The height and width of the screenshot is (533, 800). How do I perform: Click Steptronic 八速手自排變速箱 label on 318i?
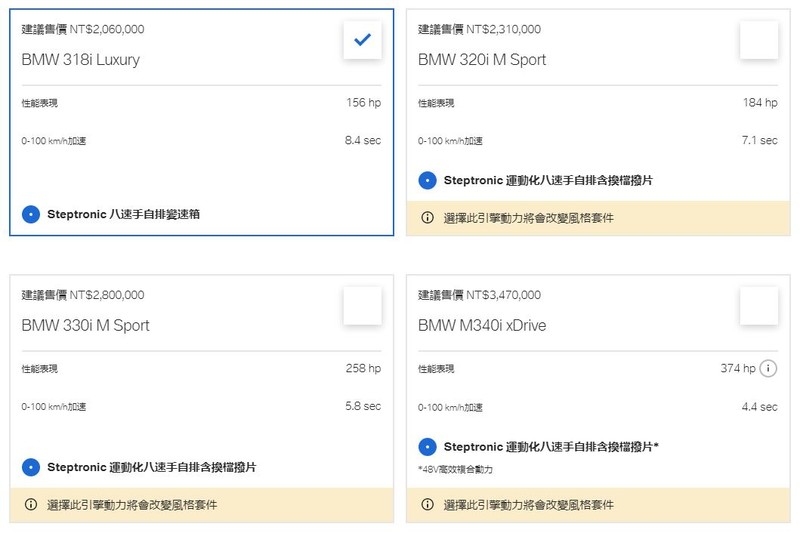pos(123,214)
